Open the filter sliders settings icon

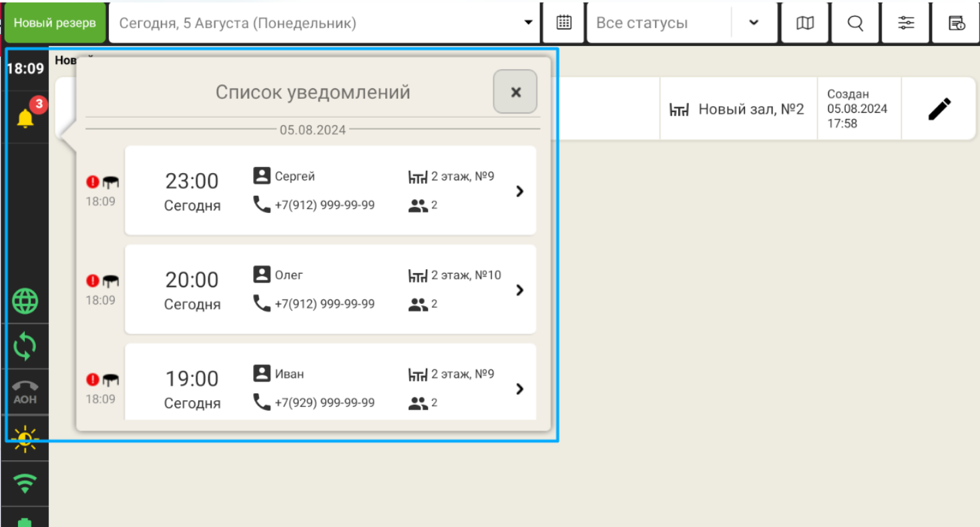906,23
